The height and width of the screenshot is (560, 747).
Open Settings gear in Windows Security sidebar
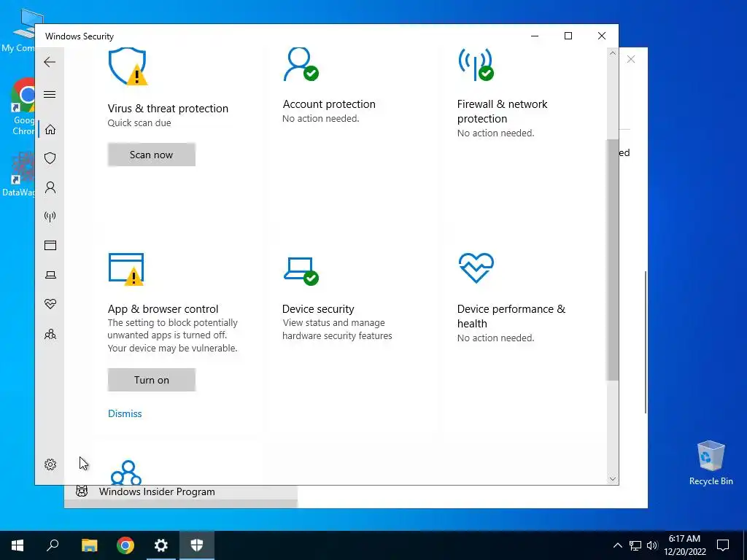point(50,464)
